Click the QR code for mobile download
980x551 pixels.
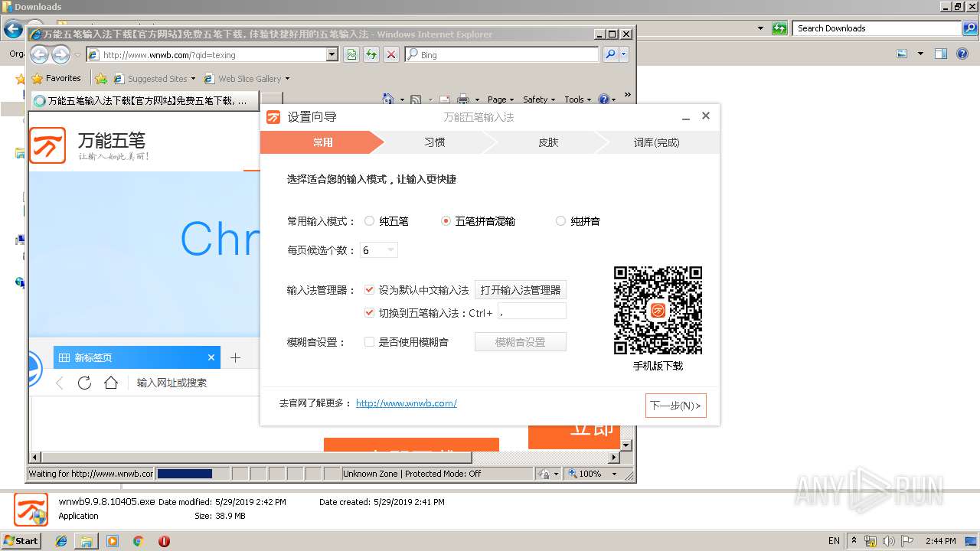coord(658,310)
